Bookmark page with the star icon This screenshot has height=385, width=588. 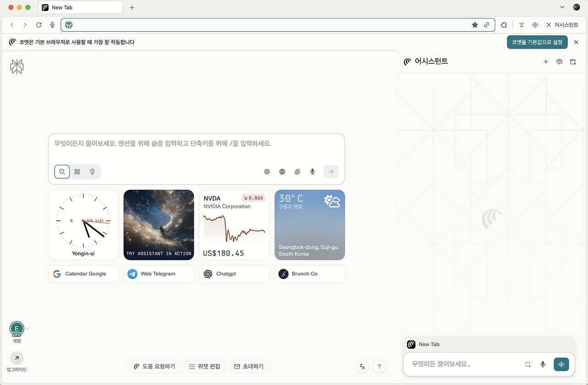[x=475, y=25]
